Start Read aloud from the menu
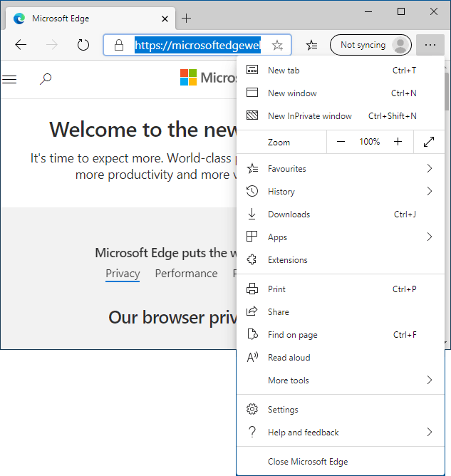This screenshot has width=451, height=476. pyautogui.click(x=341, y=357)
